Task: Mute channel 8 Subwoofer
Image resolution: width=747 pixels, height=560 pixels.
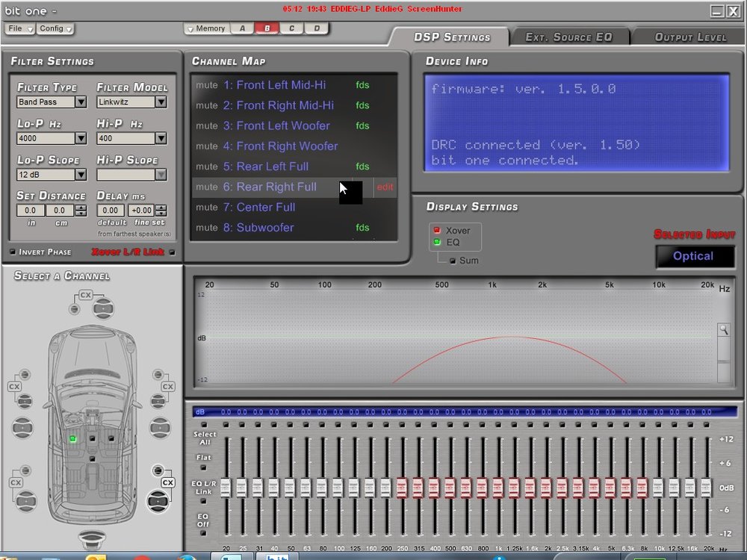Action: coord(207,228)
